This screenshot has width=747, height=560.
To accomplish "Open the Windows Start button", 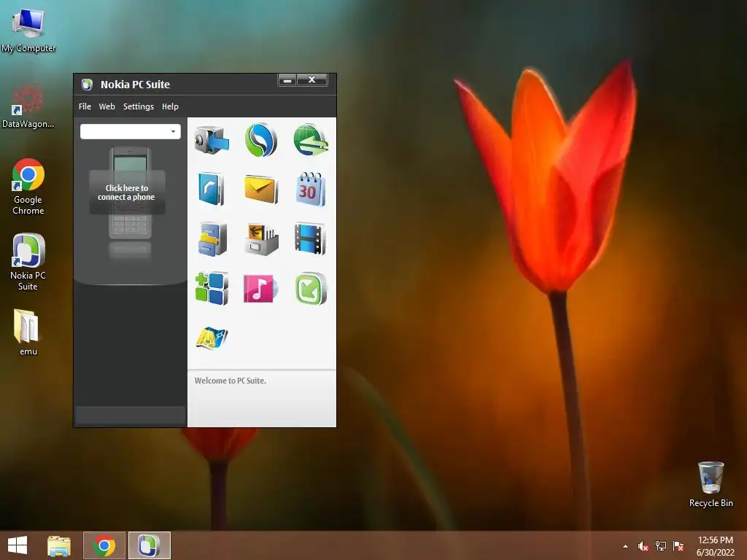I will coord(18,545).
